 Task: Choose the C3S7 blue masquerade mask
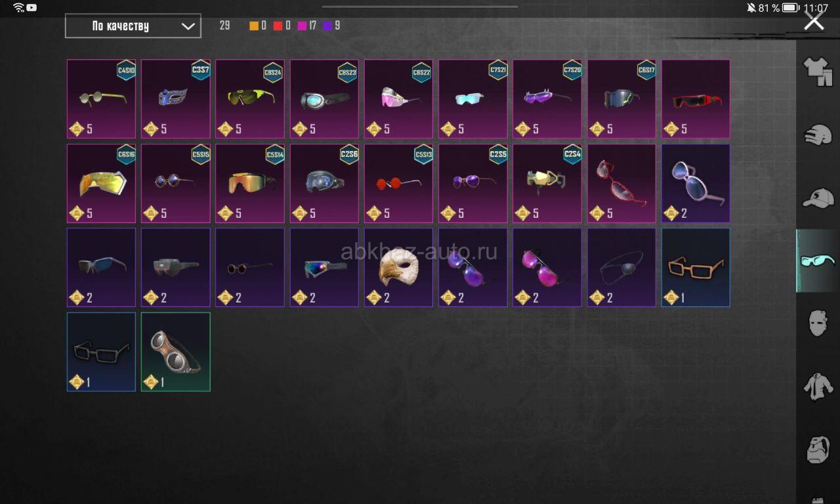[176, 98]
